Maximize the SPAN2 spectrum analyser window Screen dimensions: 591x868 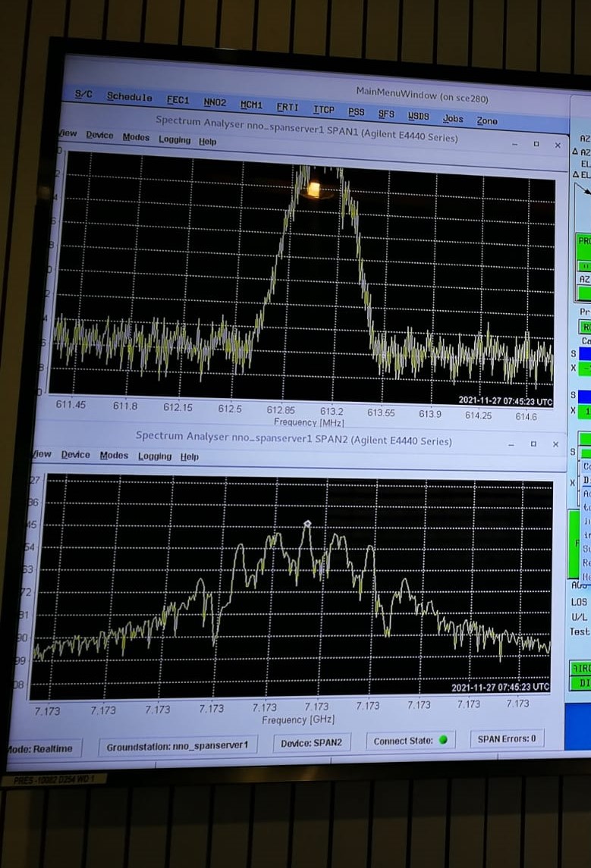533,444
